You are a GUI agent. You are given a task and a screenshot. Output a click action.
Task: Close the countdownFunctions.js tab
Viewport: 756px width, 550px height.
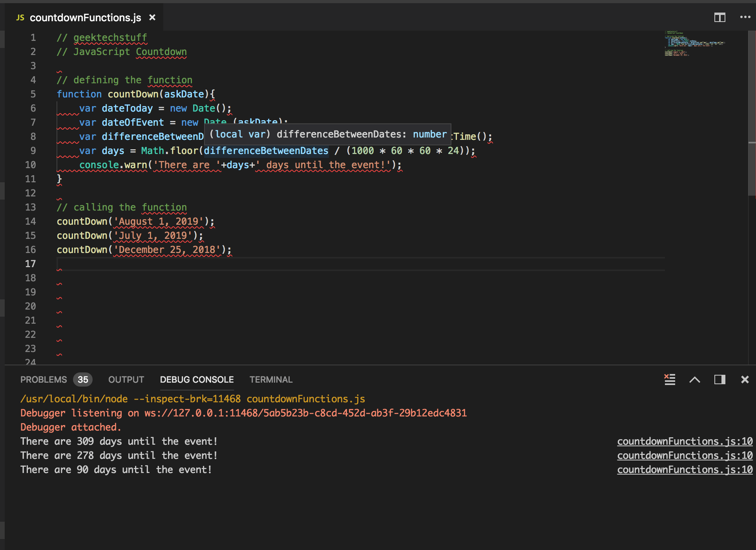click(152, 17)
